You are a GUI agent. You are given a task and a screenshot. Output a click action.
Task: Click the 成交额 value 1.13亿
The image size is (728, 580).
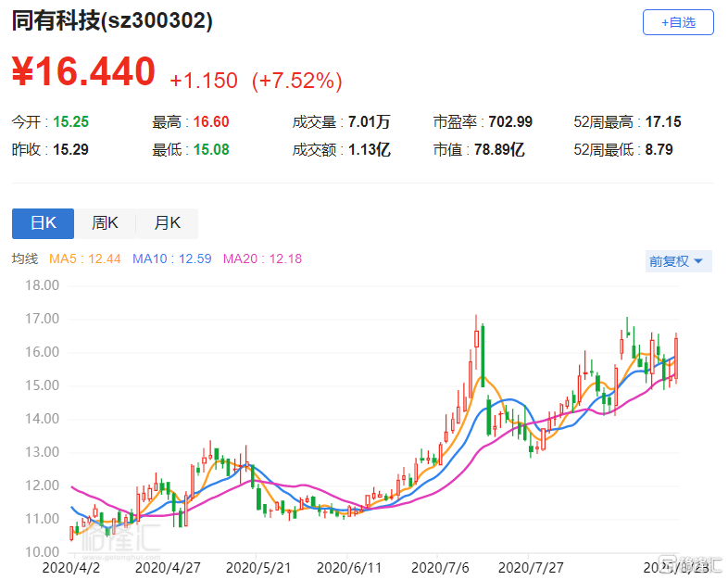click(370, 149)
